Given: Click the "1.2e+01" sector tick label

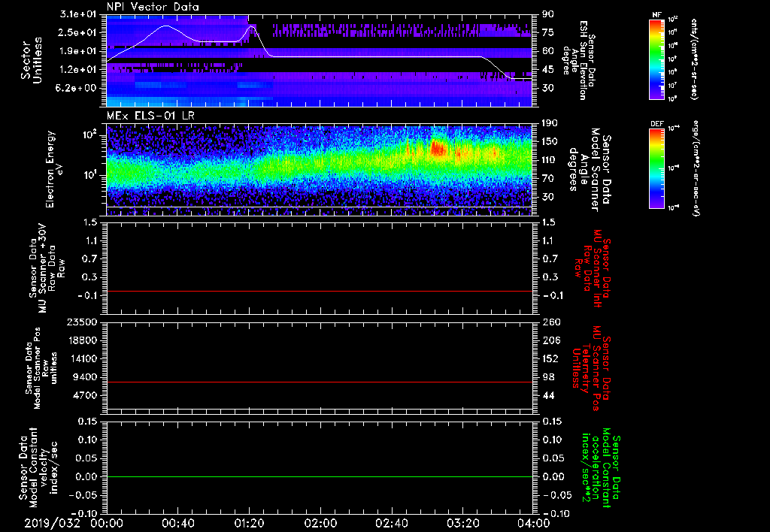Looking at the screenshot, I should coord(80,70).
